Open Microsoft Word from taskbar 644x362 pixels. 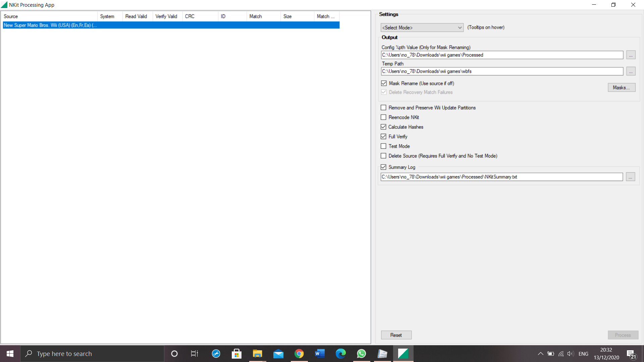coord(320,354)
